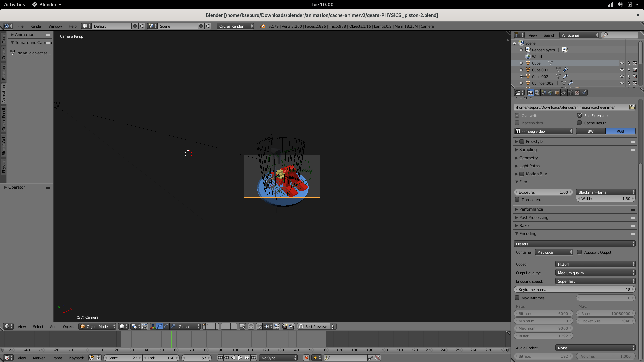The height and width of the screenshot is (362, 644).
Task: Check the Autosplit Output option
Action: [579, 252]
